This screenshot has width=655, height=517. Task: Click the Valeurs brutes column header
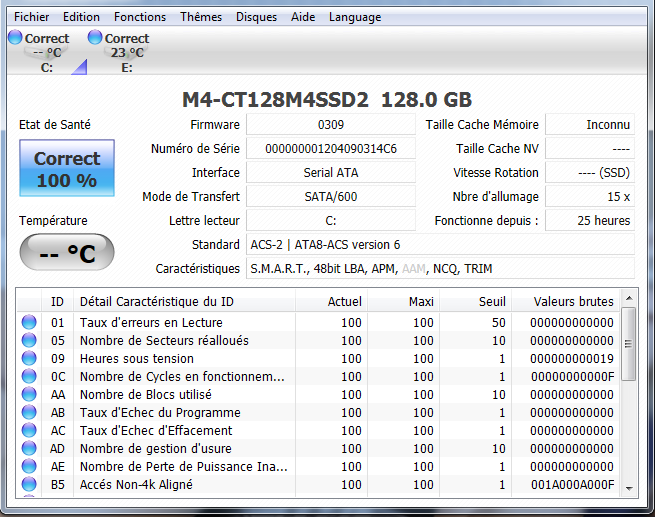click(x=573, y=300)
